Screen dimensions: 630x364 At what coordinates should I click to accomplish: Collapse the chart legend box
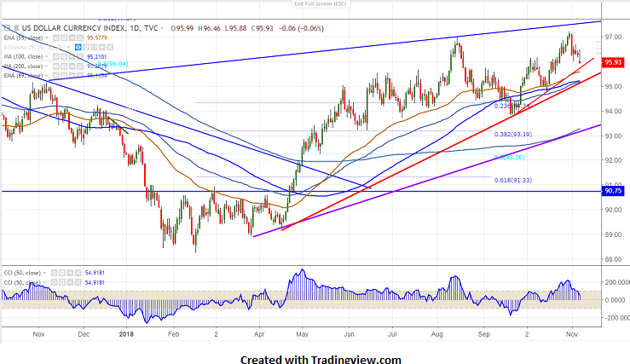pos(7,28)
